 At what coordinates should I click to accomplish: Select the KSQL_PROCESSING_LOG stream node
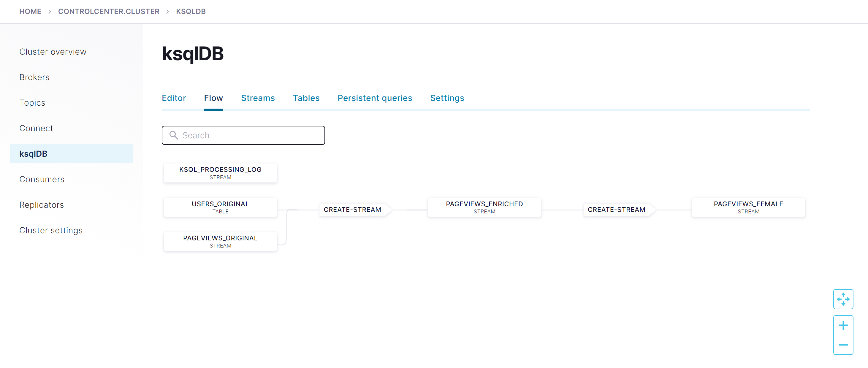pos(220,173)
